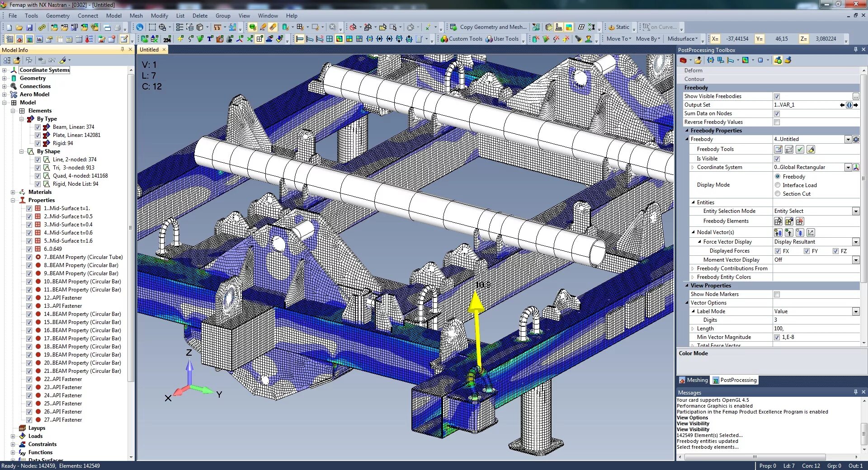Click the red toolbox icon in PostProcessing Toolbox
The image size is (868, 470).
683,60
